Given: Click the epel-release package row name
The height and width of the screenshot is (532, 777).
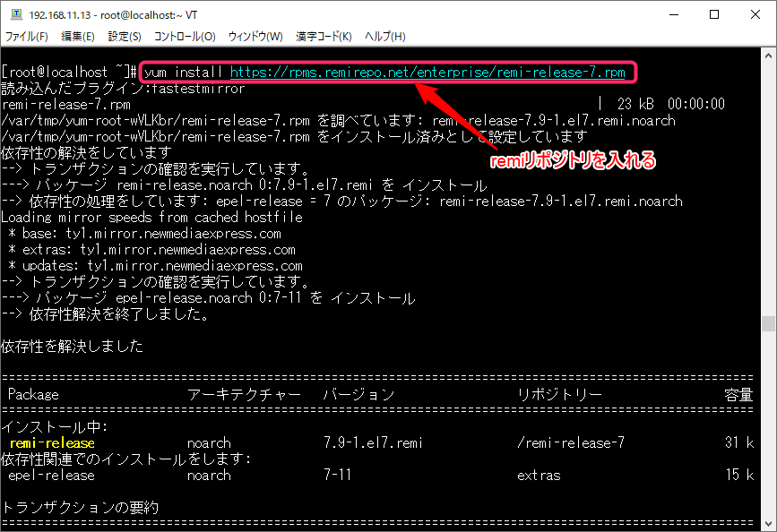Looking at the screenshot, I should coord(51,475).
